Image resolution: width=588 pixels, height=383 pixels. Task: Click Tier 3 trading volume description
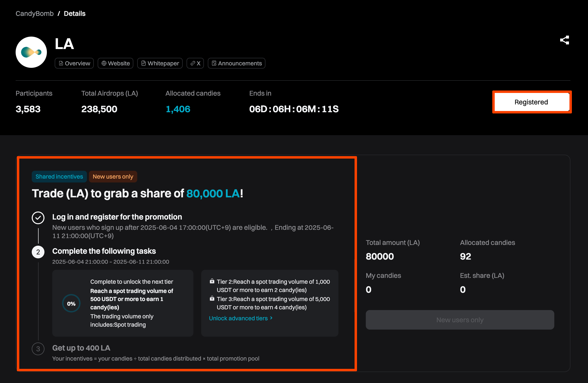point(273,303)
